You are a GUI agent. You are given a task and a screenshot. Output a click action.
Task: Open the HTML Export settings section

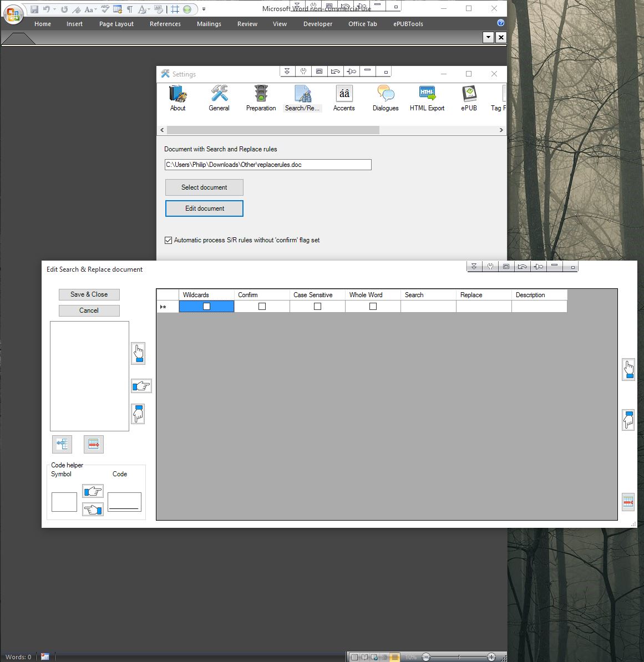(x=427, y=98)
